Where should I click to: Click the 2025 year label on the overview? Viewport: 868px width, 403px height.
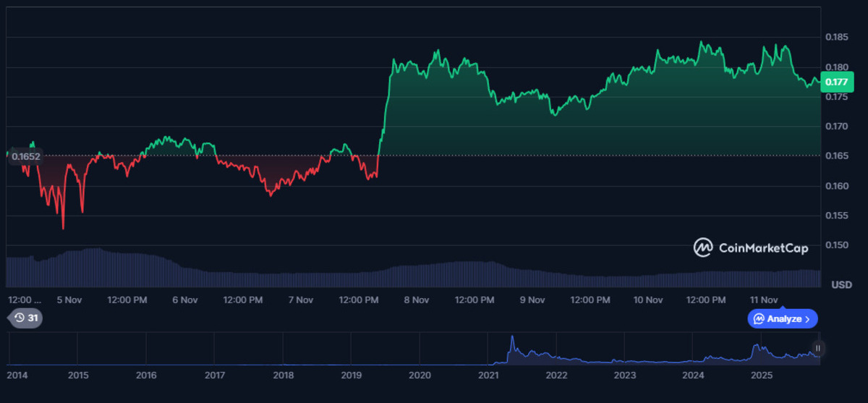[761, 376]
